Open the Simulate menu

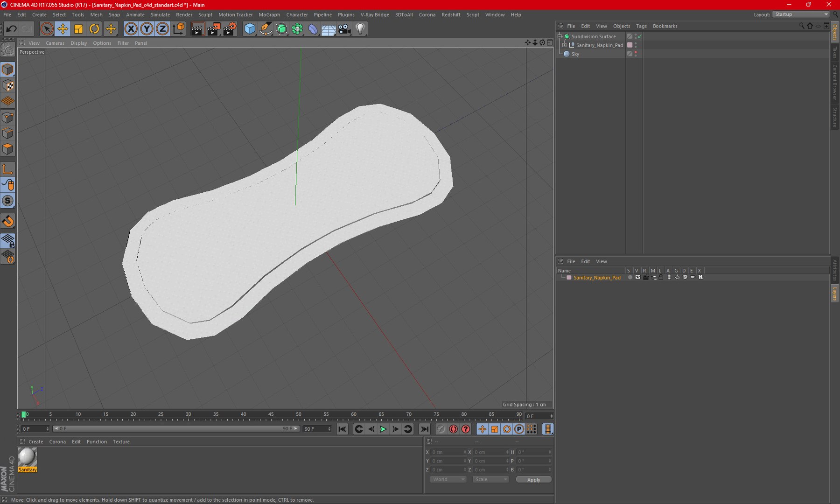pos(160,14)
